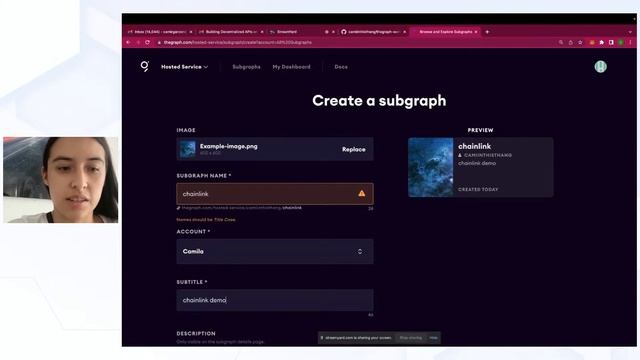Click the Example-image.png thumbnail
Image resolution: width=640 pixels, height=360 pixels.
click(188, 149)
